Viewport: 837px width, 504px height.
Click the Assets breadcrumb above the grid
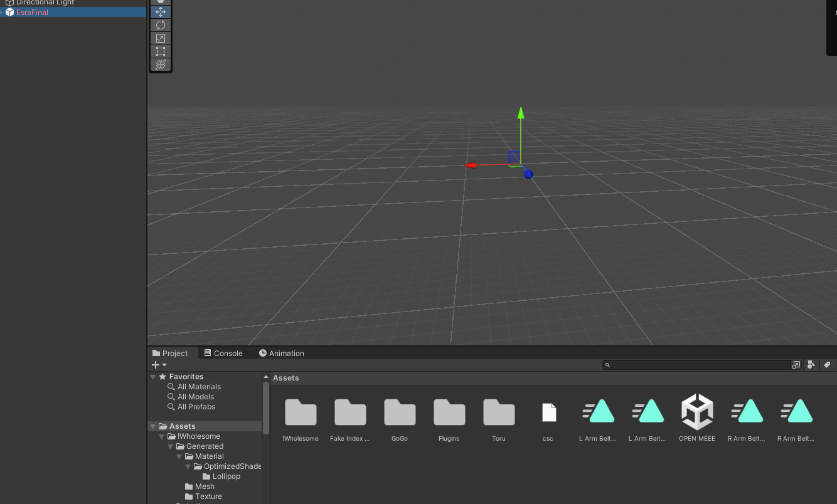pyautogui.click(x=286, y=378)
